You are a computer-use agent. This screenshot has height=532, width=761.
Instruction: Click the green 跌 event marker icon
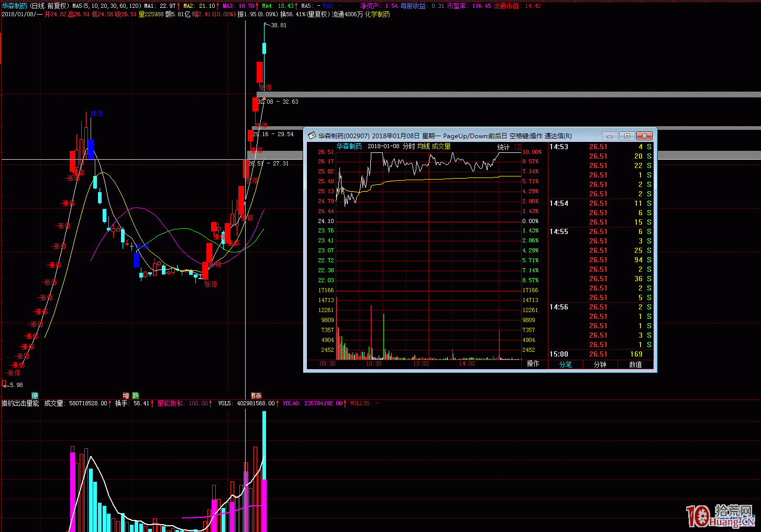click(x=136, y=395)
